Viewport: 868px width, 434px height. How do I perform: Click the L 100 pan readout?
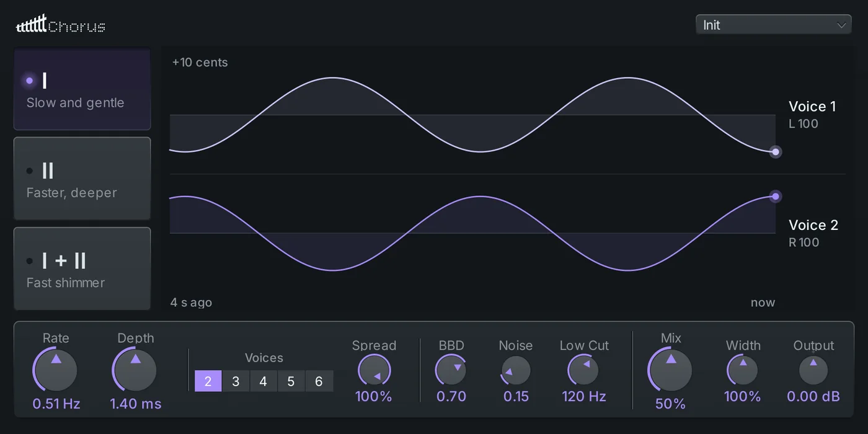coord(804,124)
